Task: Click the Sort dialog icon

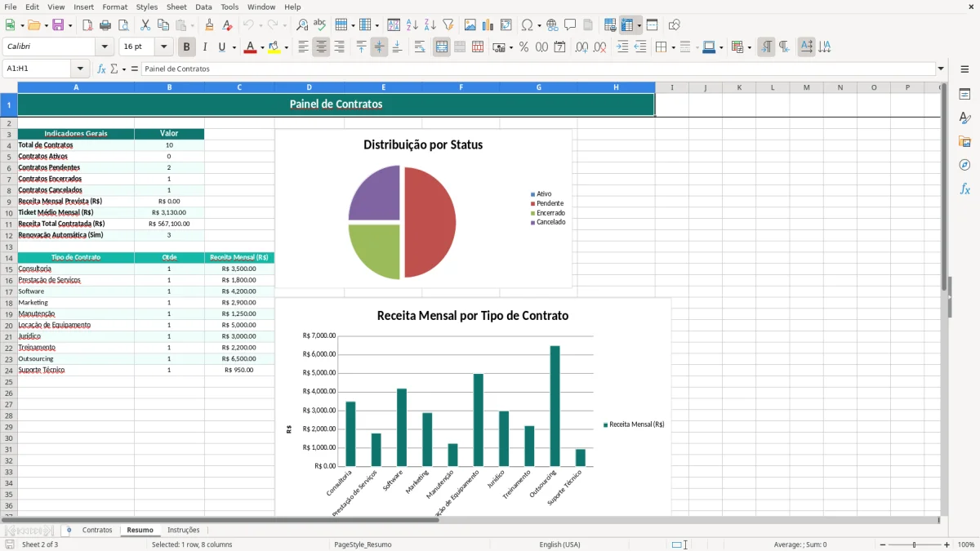Action: click(x=394, y=25)
